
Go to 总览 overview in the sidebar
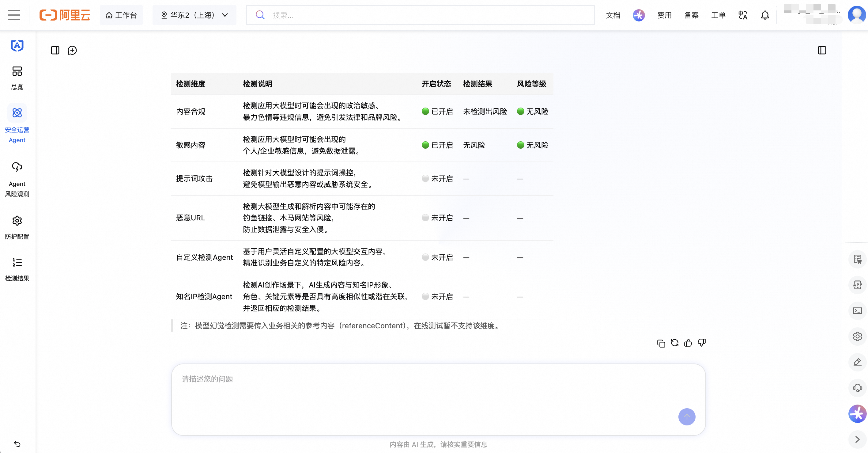point(17,78)
